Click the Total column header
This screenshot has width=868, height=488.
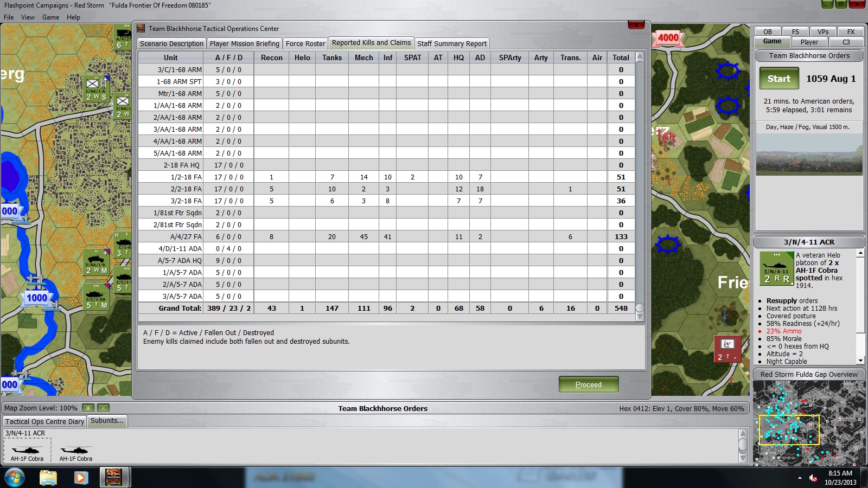coord(621,57)
